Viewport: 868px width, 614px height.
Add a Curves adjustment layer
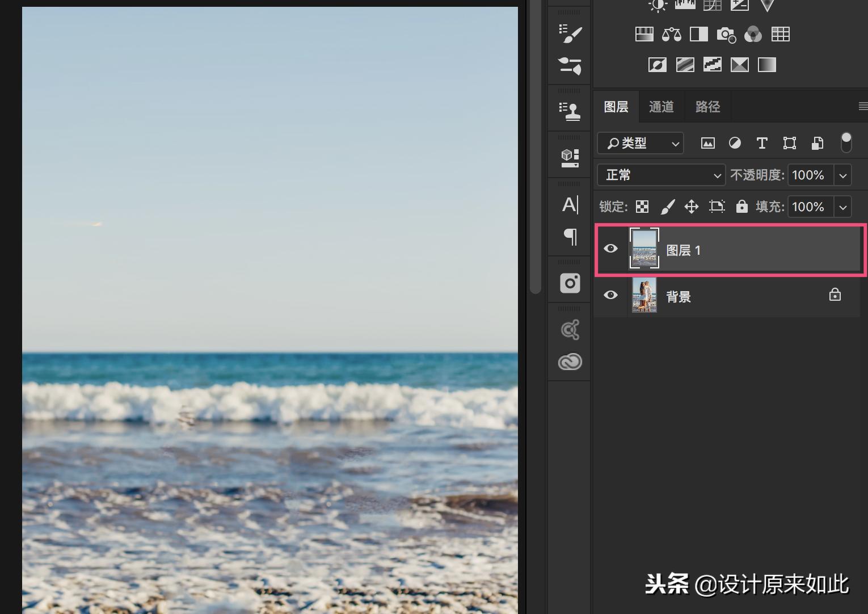tap(713, 5)
